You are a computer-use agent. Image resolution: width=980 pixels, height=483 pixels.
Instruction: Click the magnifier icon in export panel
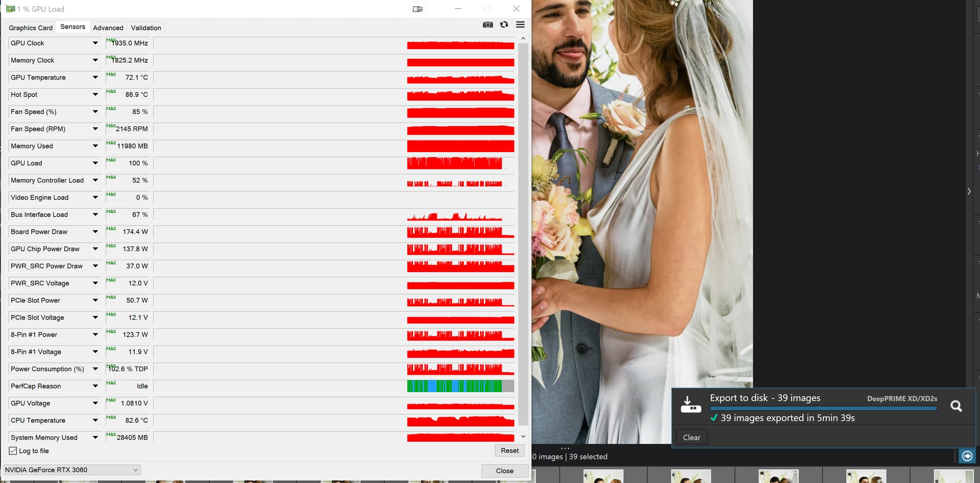click(956, 406)
